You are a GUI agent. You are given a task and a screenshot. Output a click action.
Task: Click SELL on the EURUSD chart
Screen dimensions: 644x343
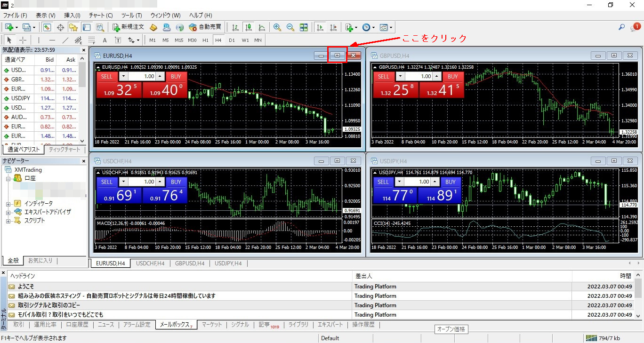point(107,76)
